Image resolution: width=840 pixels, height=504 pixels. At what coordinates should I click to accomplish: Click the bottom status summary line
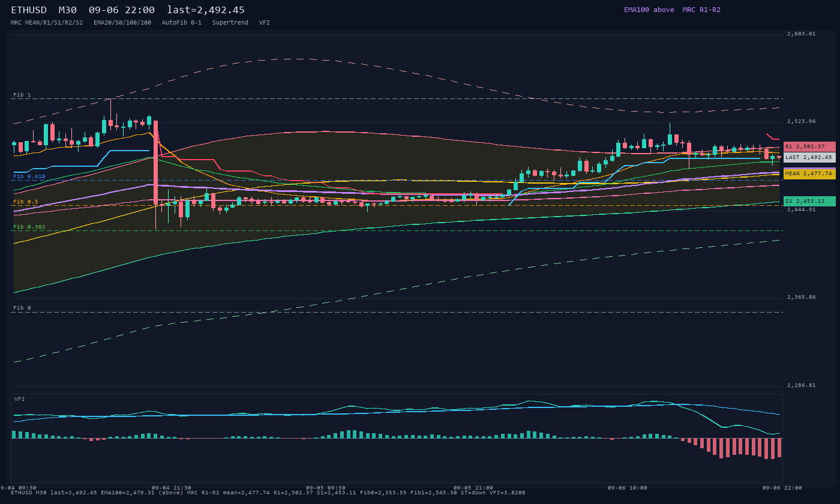tap(268, 493)
